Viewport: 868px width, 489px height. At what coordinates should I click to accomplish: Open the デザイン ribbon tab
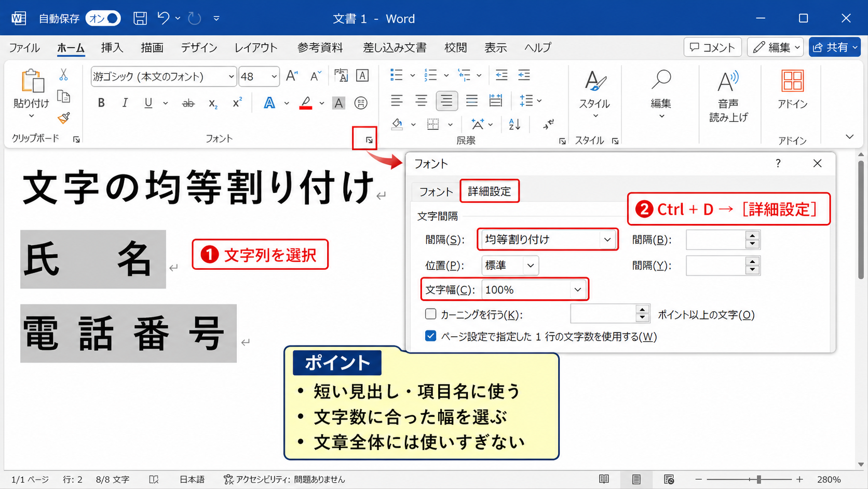click(199, 48)
